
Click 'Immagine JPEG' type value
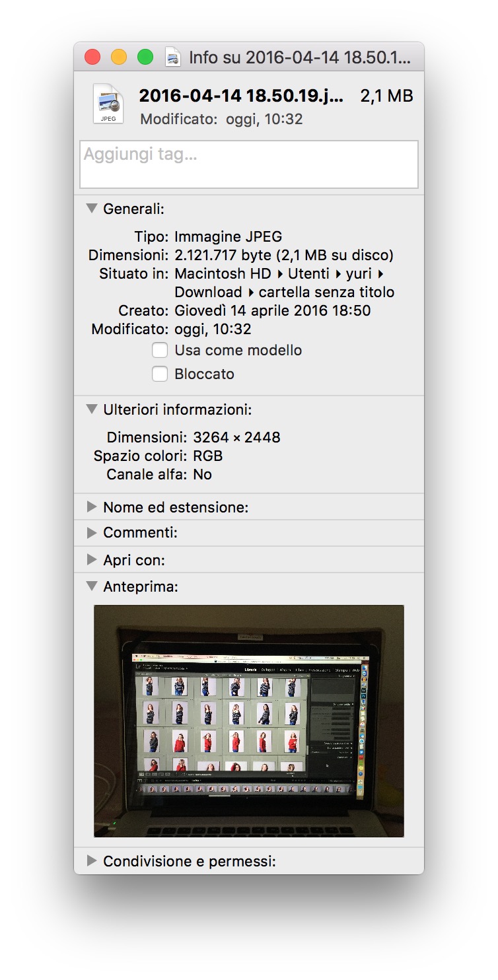coord(229,236)
